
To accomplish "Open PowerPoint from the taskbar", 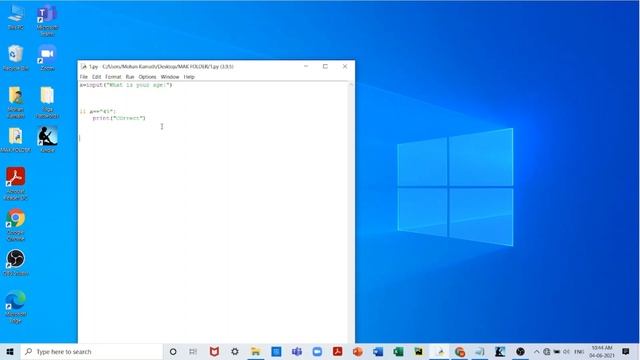I will point(358,351).
